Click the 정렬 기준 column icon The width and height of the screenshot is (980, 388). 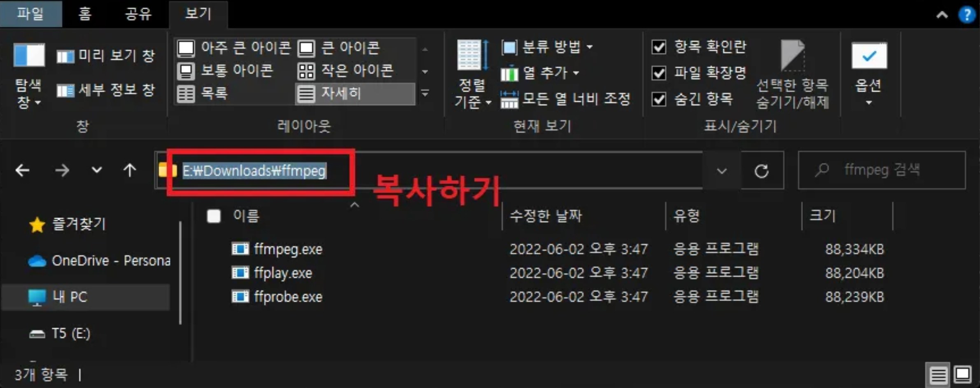tap(472, 56)
